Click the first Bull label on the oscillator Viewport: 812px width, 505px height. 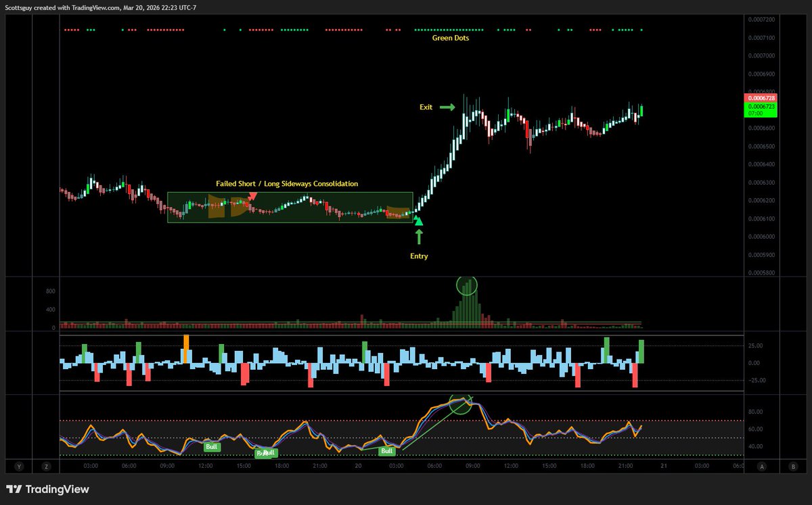212,446
